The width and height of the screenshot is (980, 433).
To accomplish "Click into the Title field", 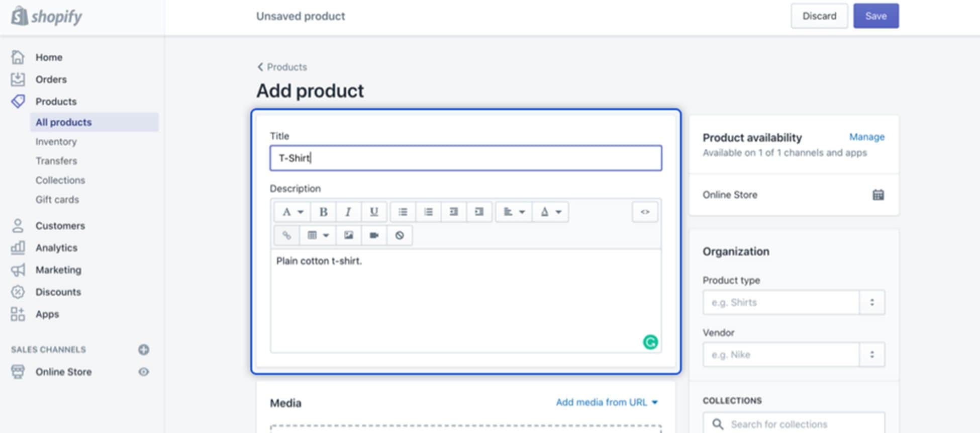I will 465,158.
